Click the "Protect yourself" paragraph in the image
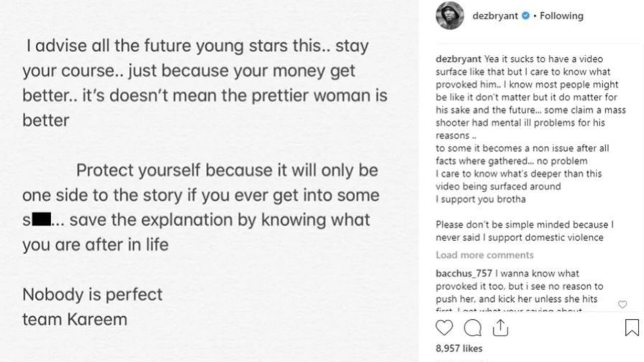 [200, 207]
